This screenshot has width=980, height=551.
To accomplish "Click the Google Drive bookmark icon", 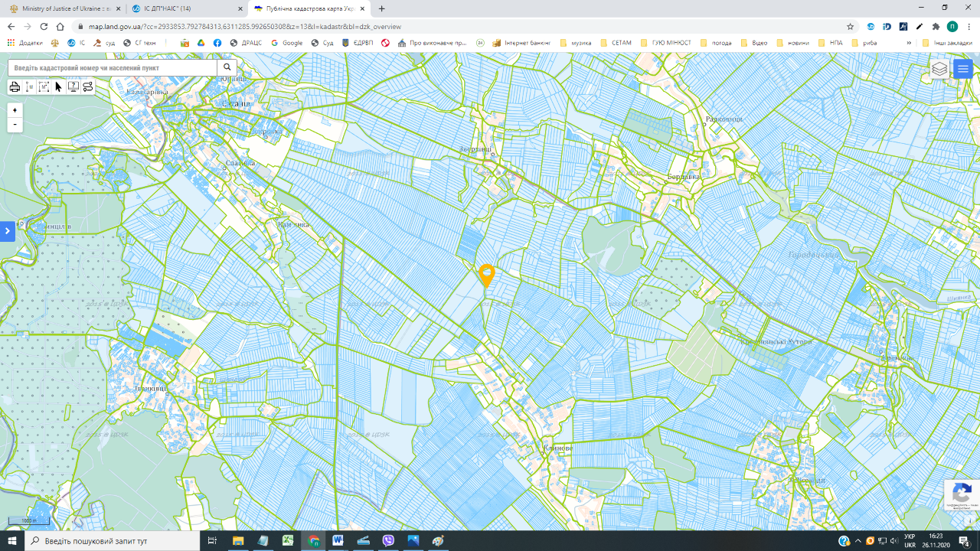I will click(201, 43).
